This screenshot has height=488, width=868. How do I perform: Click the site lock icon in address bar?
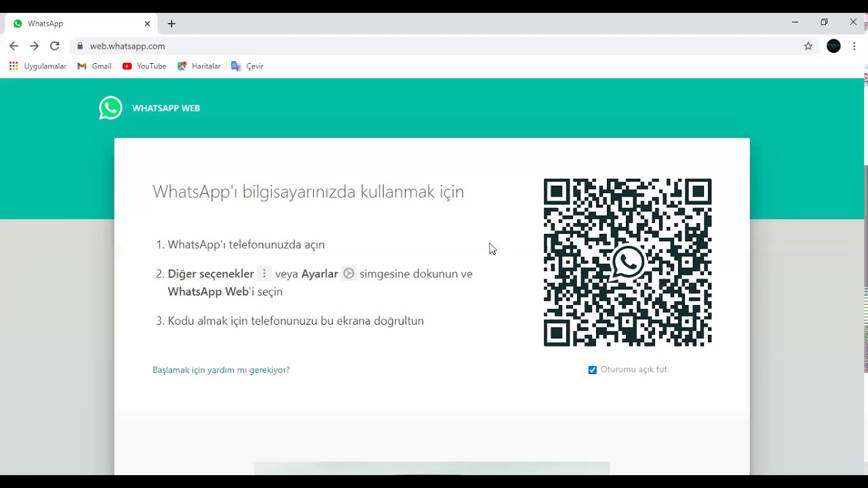click(x=80, y=46)
